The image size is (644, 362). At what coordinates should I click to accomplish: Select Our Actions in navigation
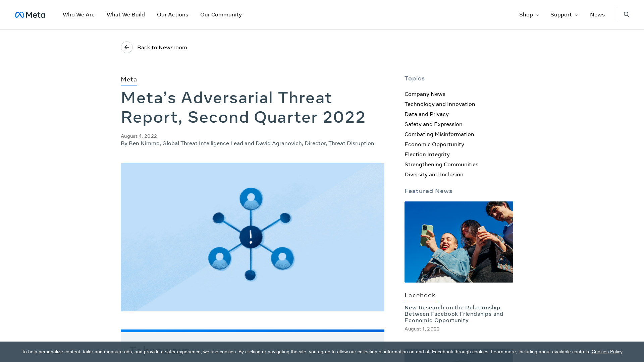point(172,14)
